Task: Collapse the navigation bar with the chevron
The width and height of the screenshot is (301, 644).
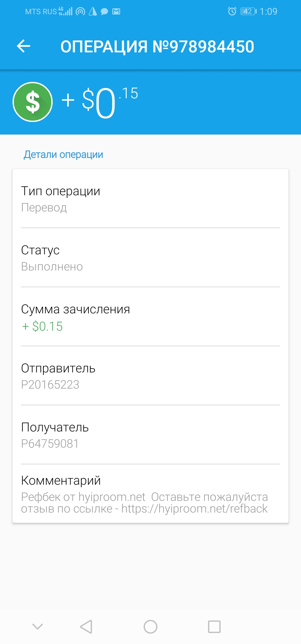Action: [38, 627]
